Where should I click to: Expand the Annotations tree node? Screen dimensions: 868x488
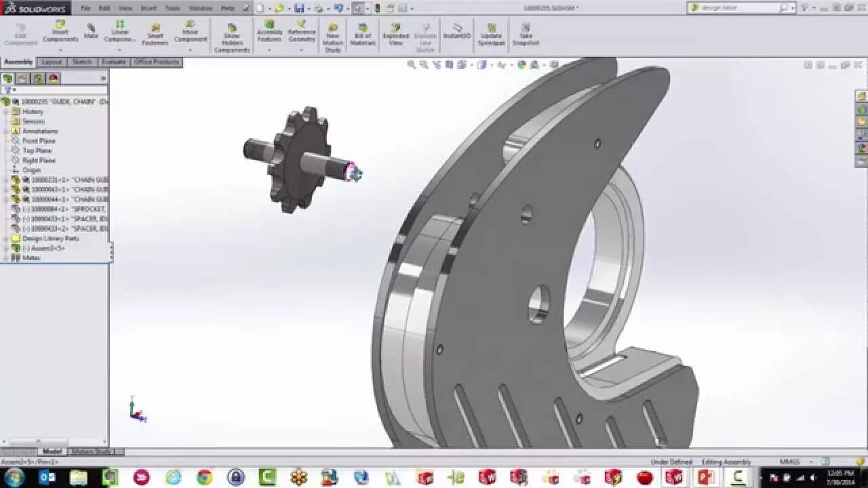coord(6,131)
